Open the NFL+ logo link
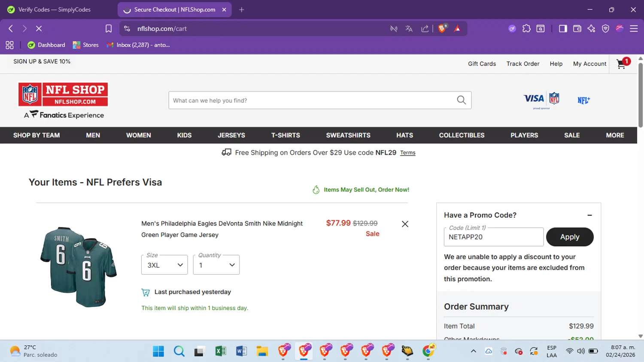 (583, 100)
